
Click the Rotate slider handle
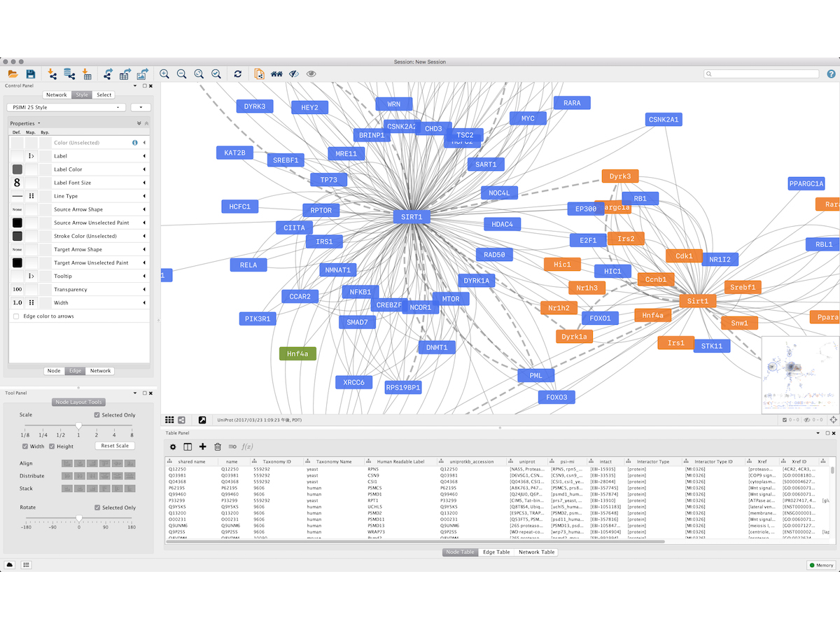(79, 519)
